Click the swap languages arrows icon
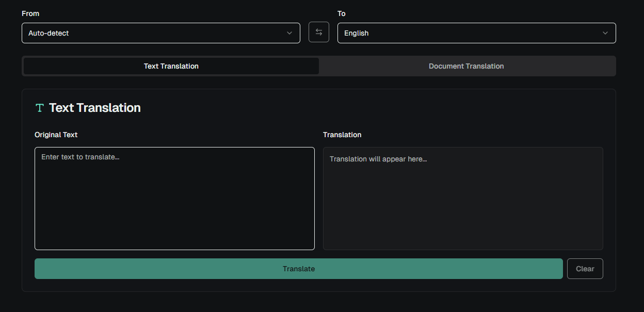The image size is (644, 312). pyautogui.click(x=318, y=32)
